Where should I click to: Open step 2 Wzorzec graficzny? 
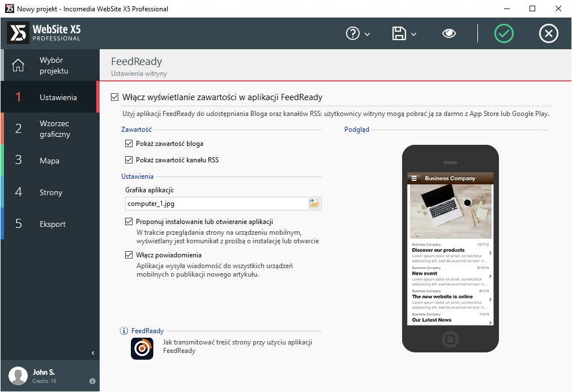tap(50, 128)
